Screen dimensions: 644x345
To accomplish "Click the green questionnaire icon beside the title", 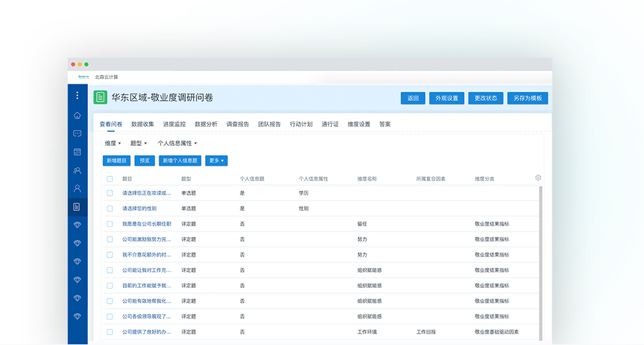I will click(100, 98).
